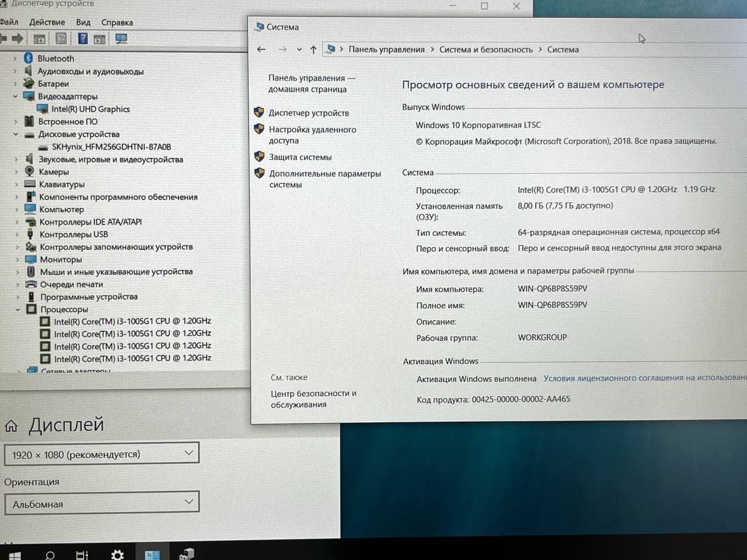
Task: Open the 1920 × 1080 resolution dropdown
Action: (x=102, y=454)
